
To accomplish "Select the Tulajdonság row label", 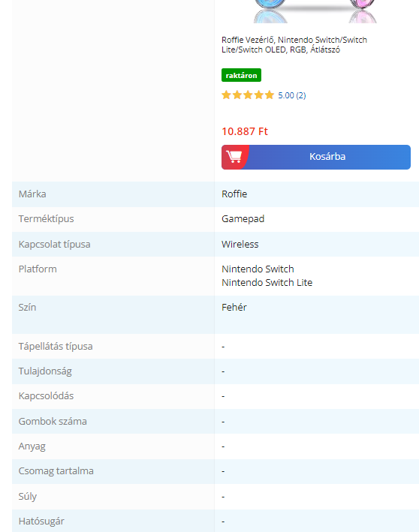I will pos(45,371).
